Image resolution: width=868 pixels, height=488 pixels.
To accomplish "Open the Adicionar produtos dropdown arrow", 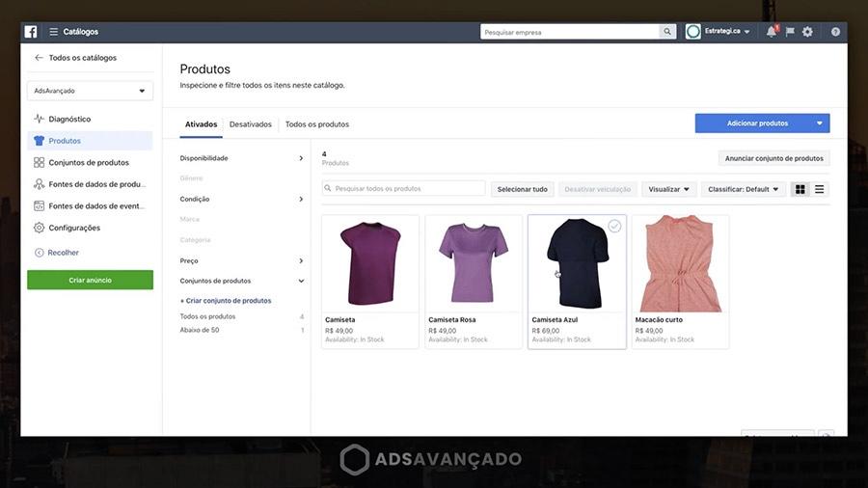I will coord(819,123).
